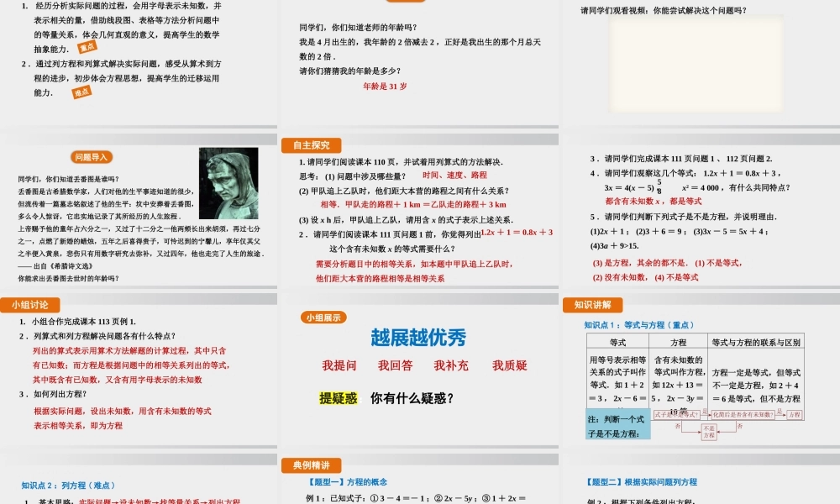Screen dimensions: 840x504
Task: Select the line 请你们猜猜我的年龄是多少？
Action: pos(349,71)
